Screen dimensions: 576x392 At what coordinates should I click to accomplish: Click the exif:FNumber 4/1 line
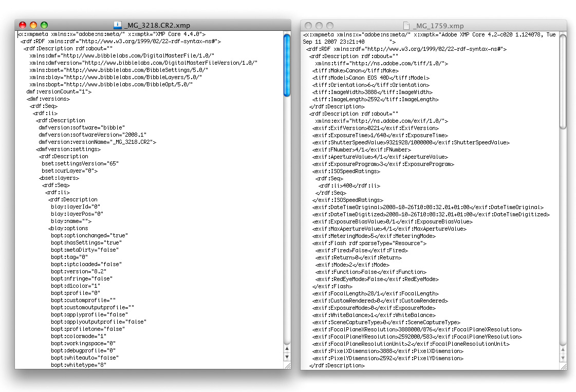[x=361, y=150]
